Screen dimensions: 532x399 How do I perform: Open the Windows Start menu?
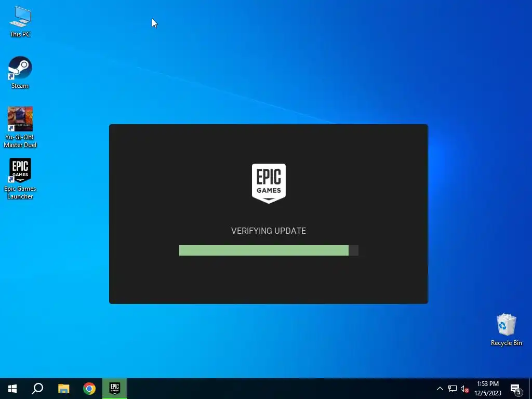(12, 389)
